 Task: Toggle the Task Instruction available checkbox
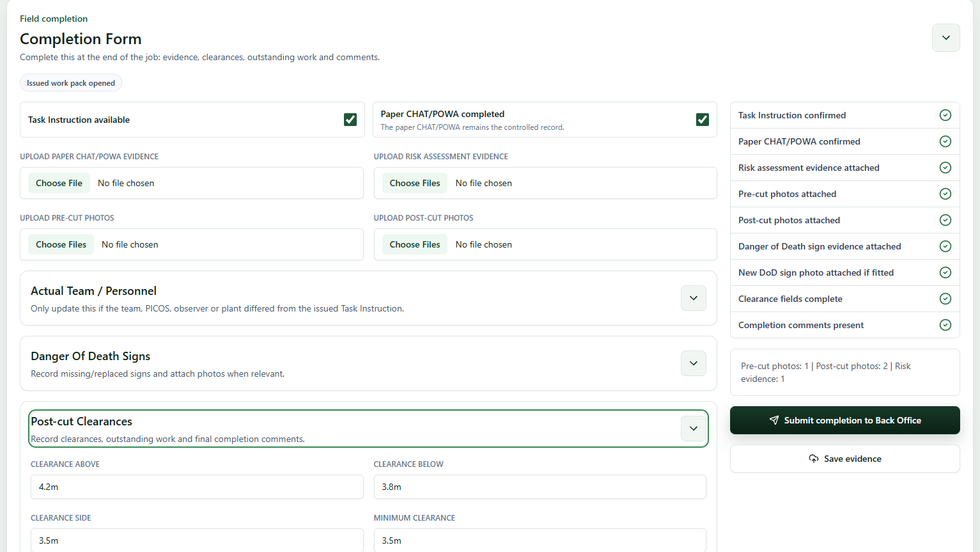click(x=350, y=120)
